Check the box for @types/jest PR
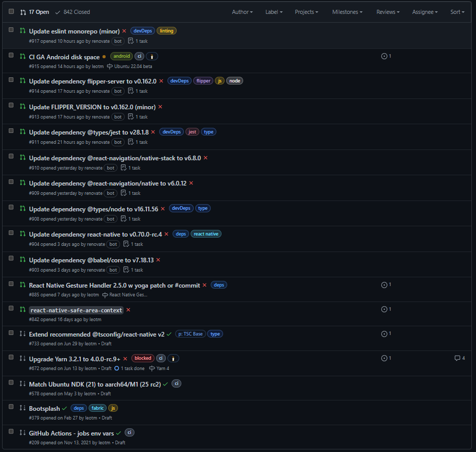This screenshot has height=452, width=476. [11, 131]
